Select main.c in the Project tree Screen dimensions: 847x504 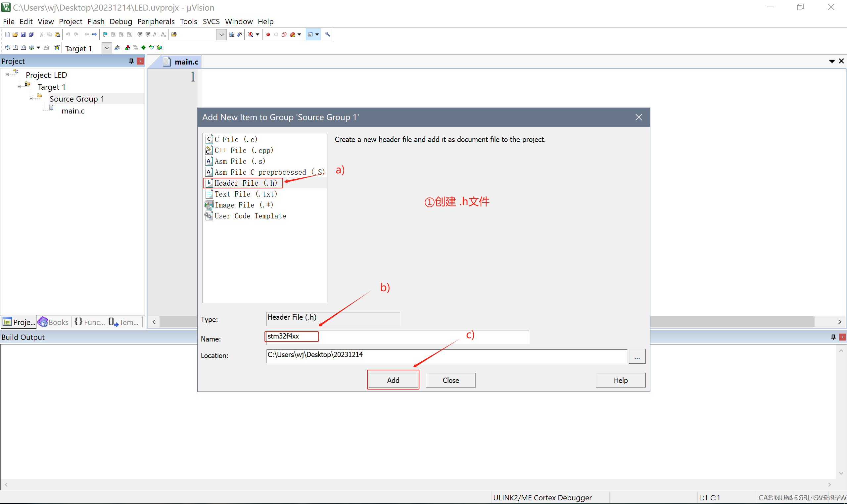point(73,111)
